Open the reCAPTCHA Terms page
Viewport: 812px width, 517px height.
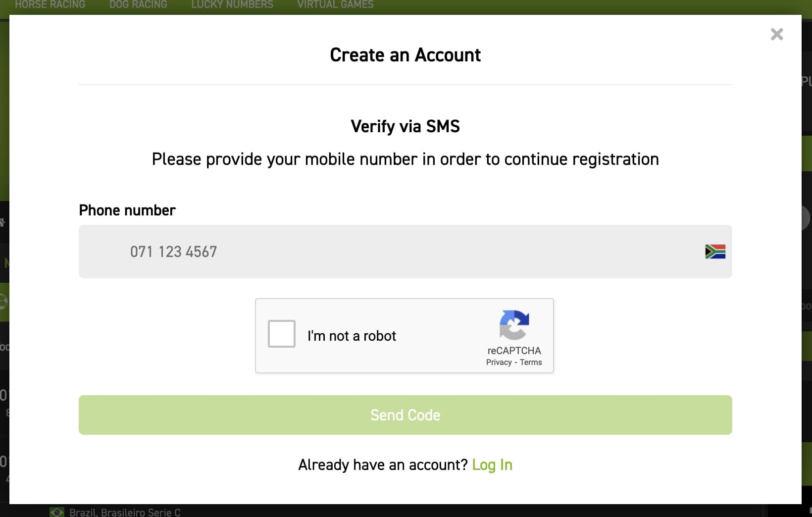click(x=530, y=362)
